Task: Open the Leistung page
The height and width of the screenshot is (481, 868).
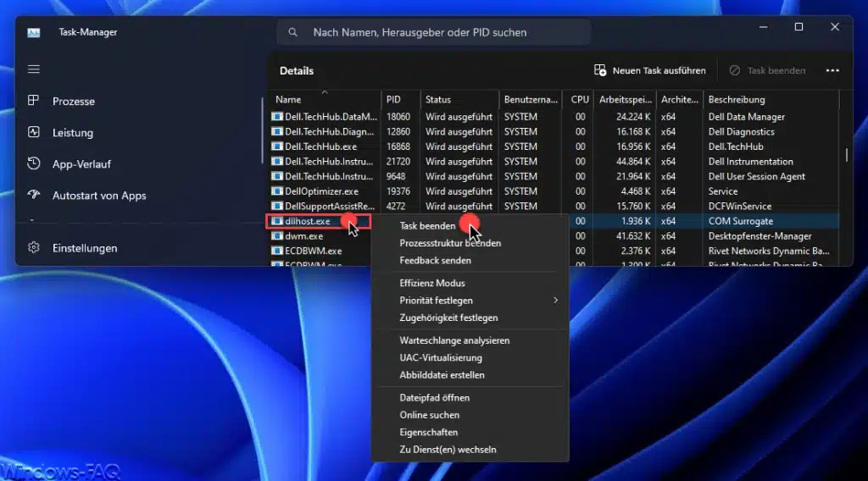Action: click(x=73, y=133)
